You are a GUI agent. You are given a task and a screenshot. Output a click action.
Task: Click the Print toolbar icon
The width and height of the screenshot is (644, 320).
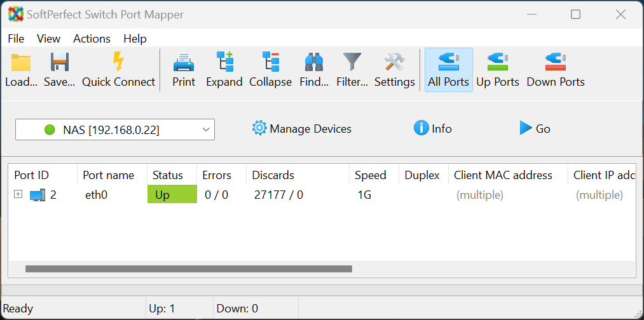pos(184,63)
